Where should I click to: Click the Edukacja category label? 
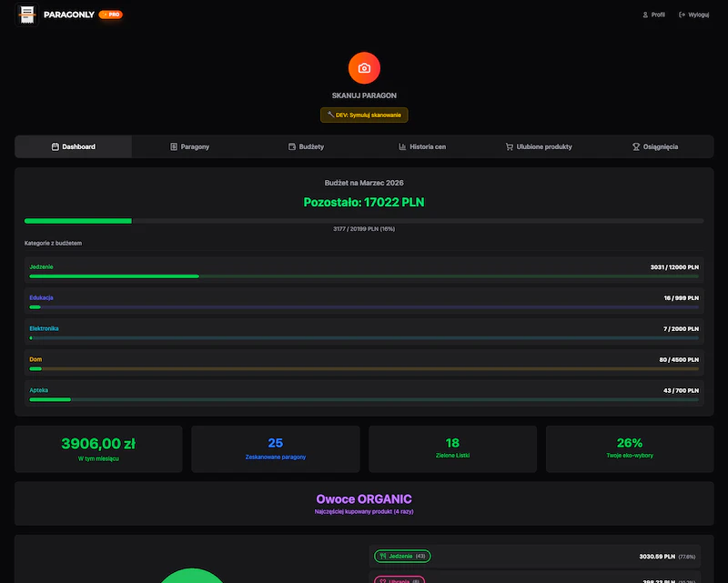point(41,297)
